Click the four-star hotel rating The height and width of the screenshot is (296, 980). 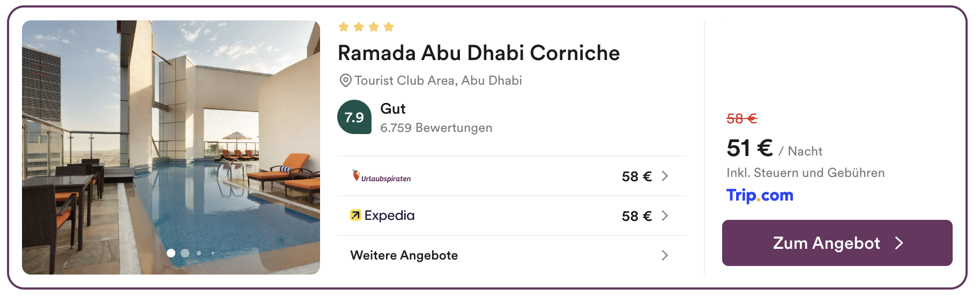[x=366, y=27]
